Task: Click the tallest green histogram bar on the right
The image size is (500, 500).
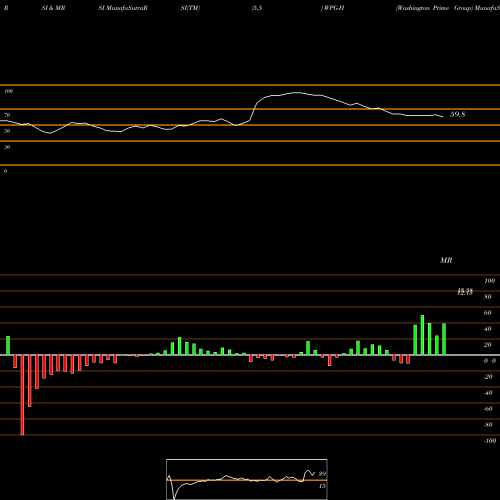Action: tap(422, 335)
